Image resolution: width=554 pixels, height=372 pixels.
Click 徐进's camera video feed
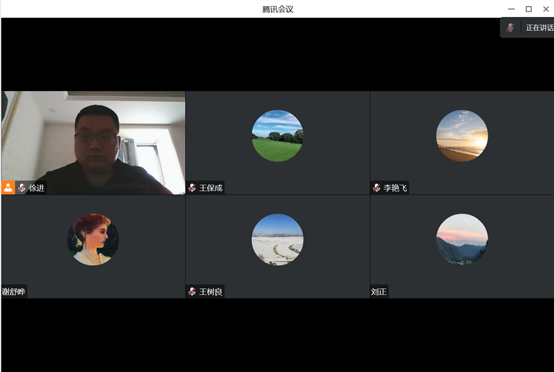point(93,143)
